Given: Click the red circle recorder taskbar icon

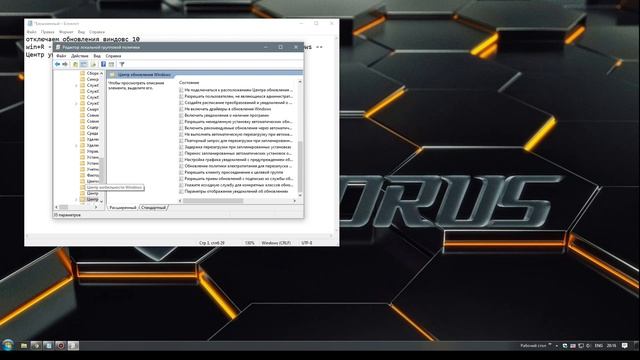Looking at the screenshot, I should tap(61, 346).
